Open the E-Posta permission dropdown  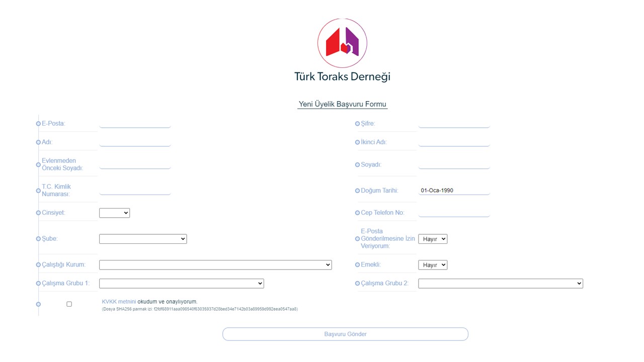point(432,239)
